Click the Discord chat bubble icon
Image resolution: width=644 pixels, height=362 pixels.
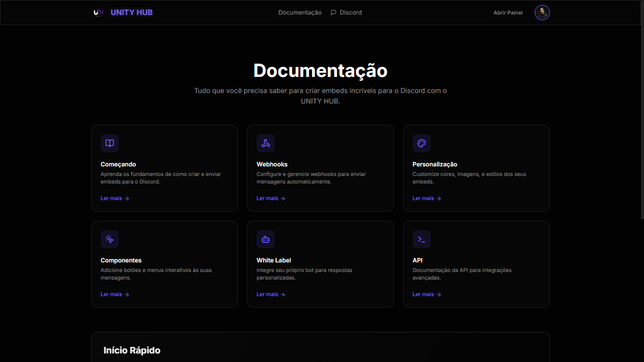tap(334, 13)
